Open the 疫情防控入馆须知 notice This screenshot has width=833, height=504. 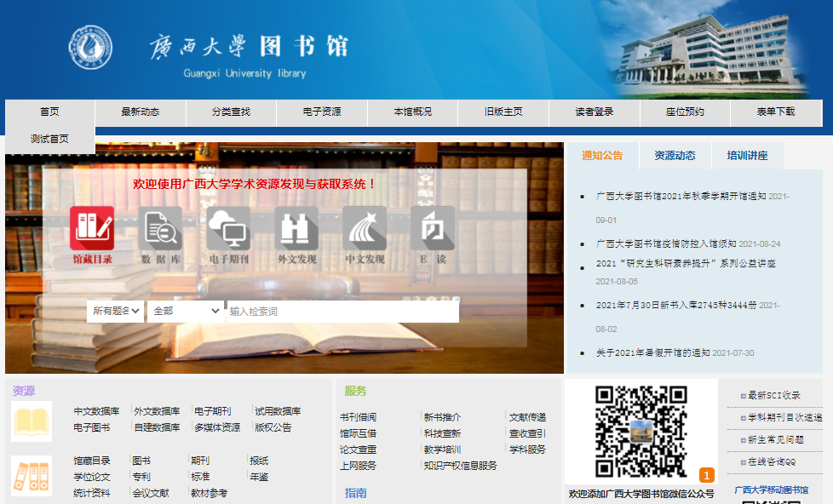click(x=666, y=243)
